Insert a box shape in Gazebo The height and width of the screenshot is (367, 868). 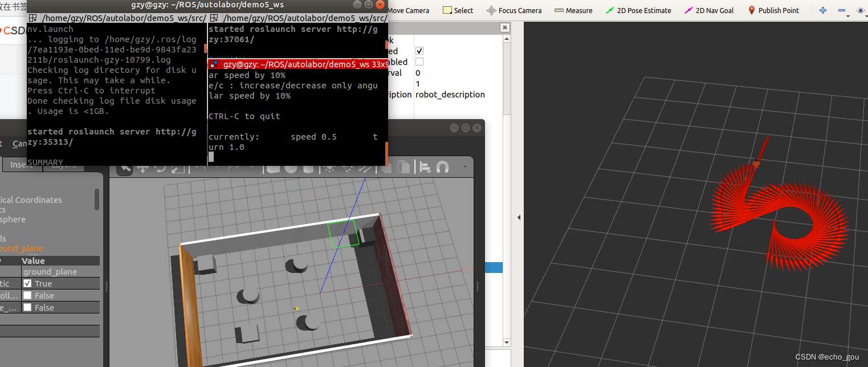[273, 169]
